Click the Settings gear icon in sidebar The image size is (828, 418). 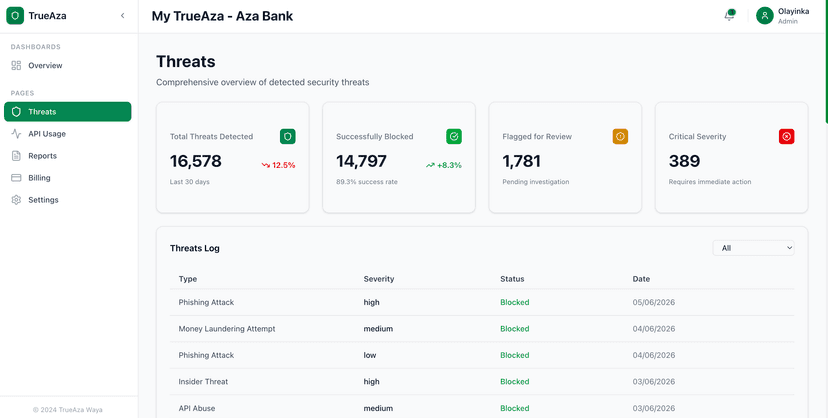[16, 200]
